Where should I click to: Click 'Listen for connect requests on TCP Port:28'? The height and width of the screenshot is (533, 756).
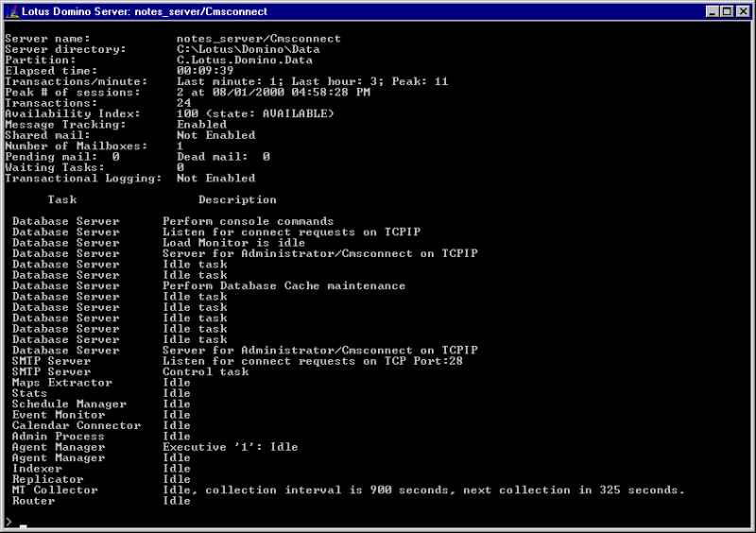pyautogui.click(x=313, y=361)
